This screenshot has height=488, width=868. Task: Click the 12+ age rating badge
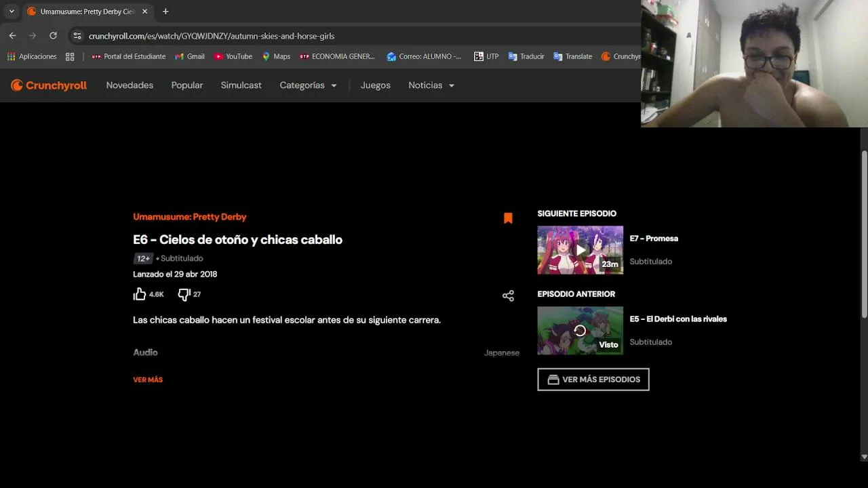143,258
